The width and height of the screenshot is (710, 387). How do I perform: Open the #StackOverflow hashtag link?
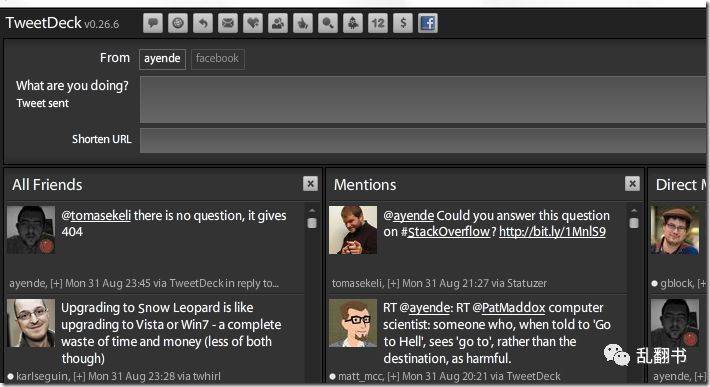click(445, 232)
